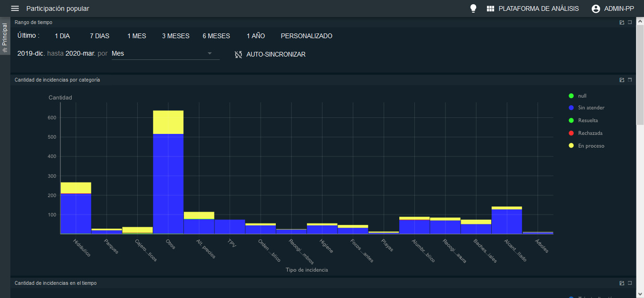Image resolution: width=644 pixels, height=298 pixels.
Task: Click the PERSONALIZADO range button
Action: (x=306, y=36)
